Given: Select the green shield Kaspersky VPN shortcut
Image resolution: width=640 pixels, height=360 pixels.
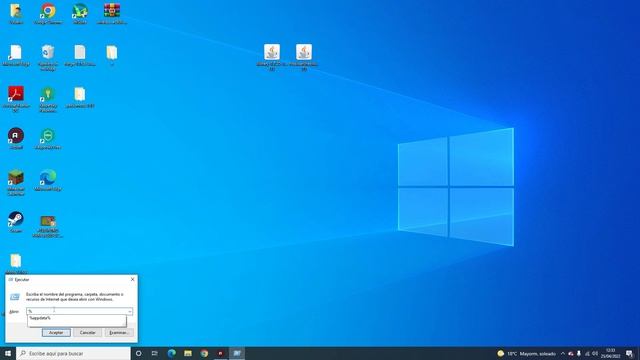Looking at the screenshot, I should (x=48, y=138).
